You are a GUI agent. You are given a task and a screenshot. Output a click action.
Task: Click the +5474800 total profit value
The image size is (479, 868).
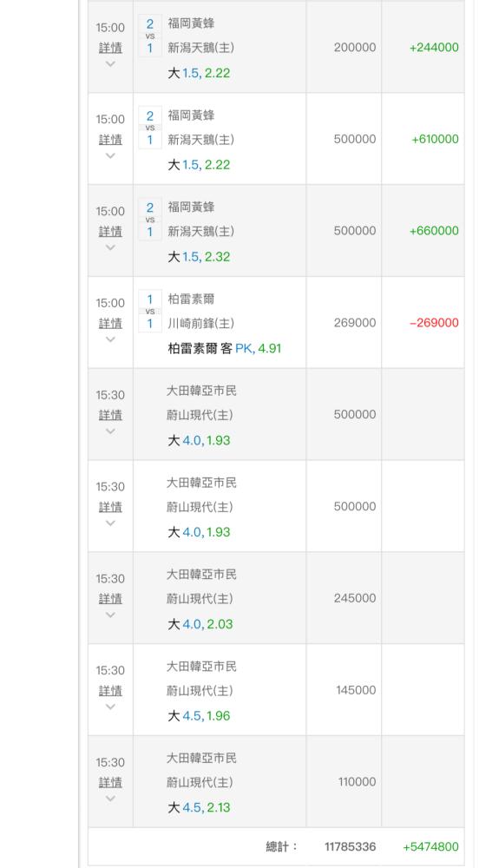(x=431, y=847)
